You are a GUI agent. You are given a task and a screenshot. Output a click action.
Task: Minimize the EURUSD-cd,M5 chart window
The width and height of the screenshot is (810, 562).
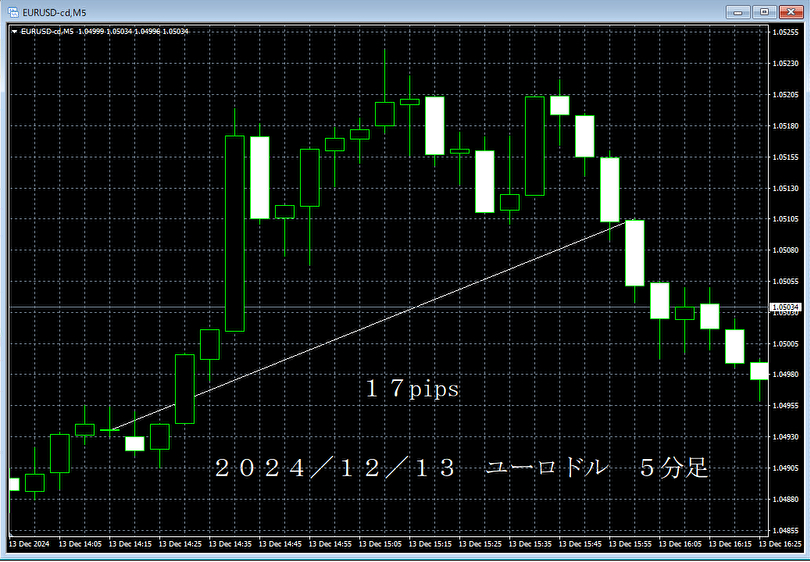[x=738, y=12]
